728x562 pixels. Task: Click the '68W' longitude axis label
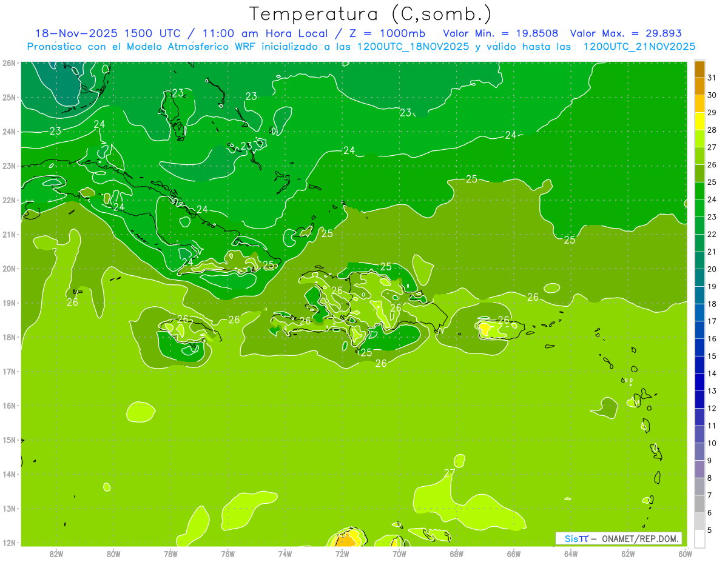457,554
